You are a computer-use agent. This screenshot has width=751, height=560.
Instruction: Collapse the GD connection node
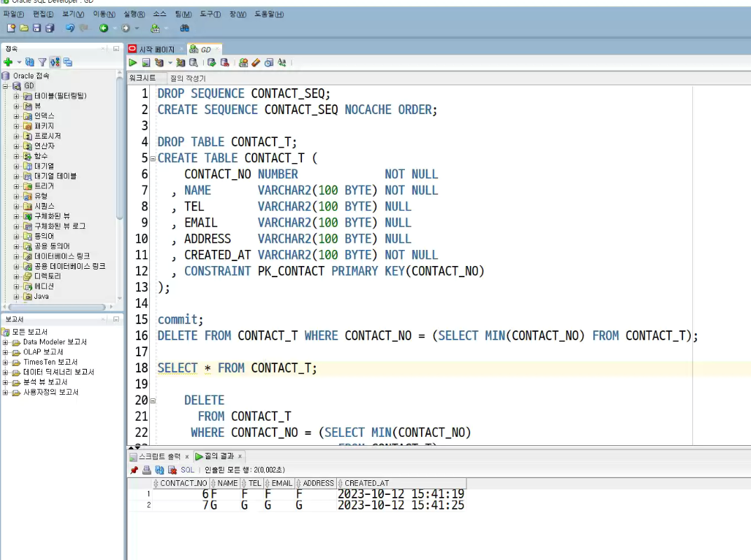click(6, 86)
